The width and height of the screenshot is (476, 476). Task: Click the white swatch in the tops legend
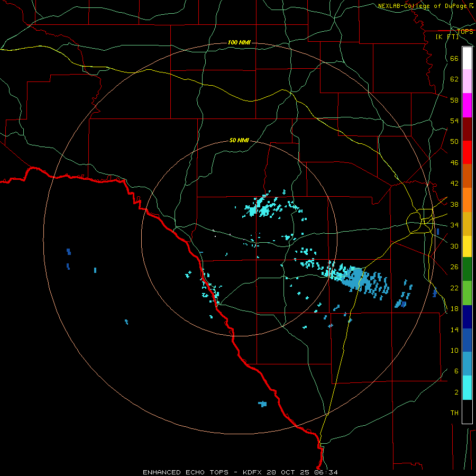pos(467,58)
